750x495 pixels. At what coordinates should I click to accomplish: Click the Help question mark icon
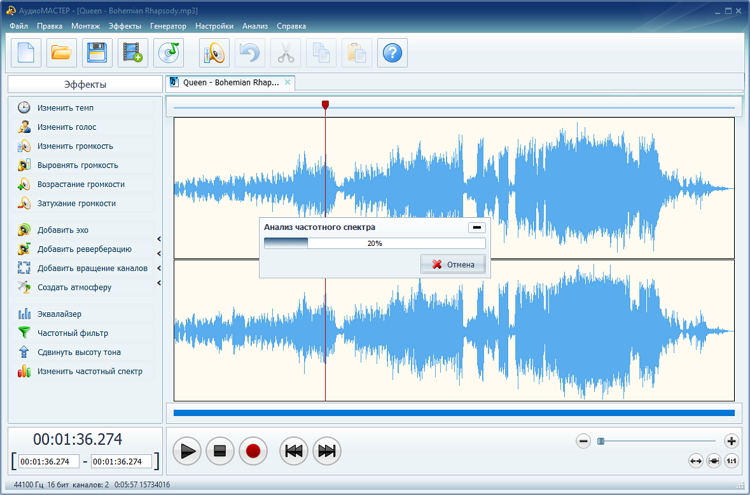[391, 52]
